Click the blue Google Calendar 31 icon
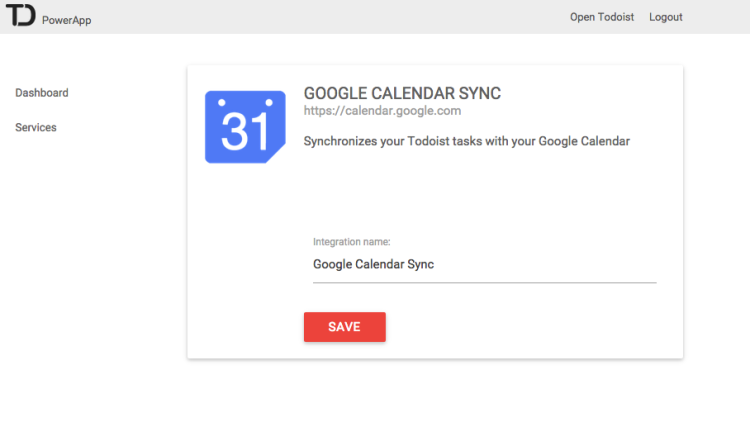 245,127
